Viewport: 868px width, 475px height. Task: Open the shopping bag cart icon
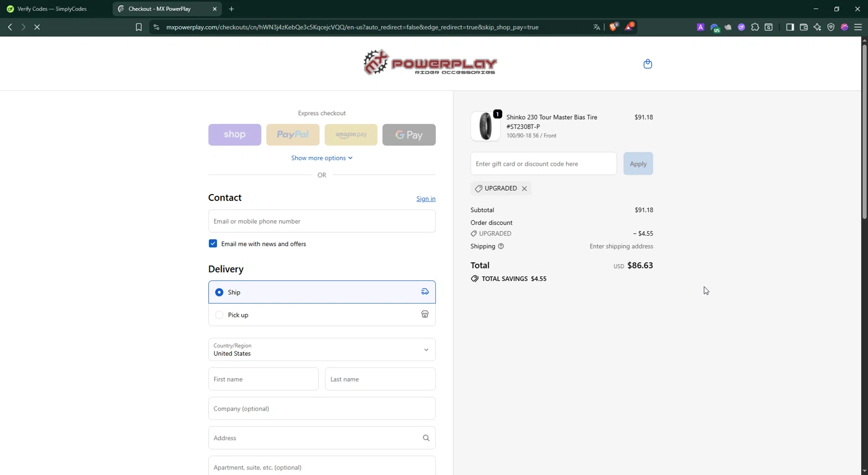tap(648, 64)
